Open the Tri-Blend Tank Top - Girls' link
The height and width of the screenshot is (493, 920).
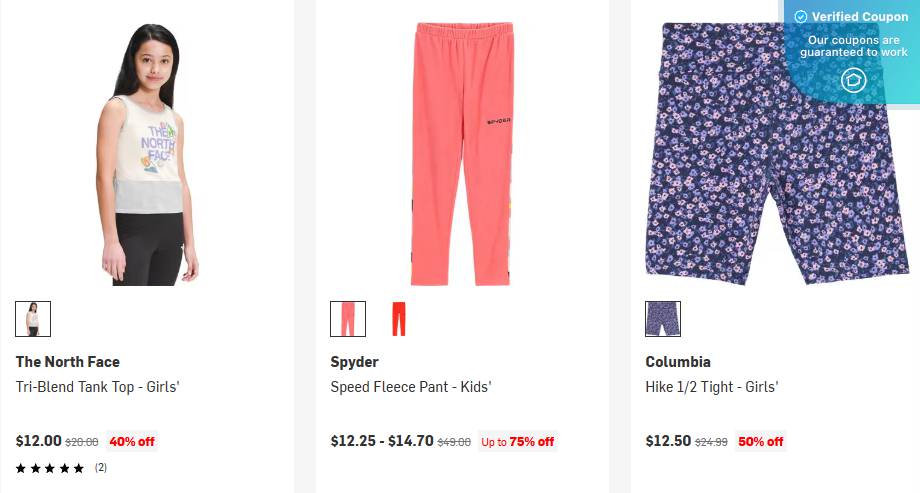97,387
